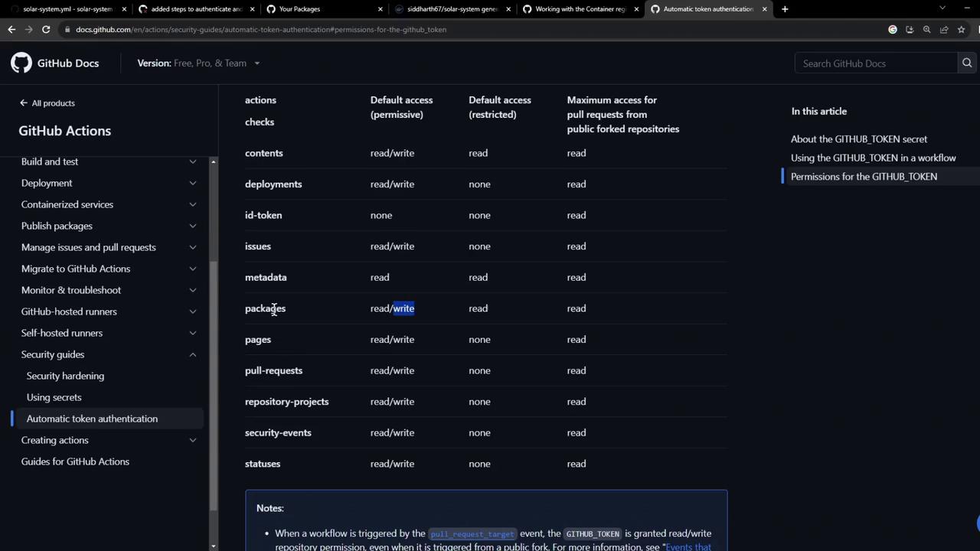
Task: Close the Your Packages tab
Action: tap(381, 9)
